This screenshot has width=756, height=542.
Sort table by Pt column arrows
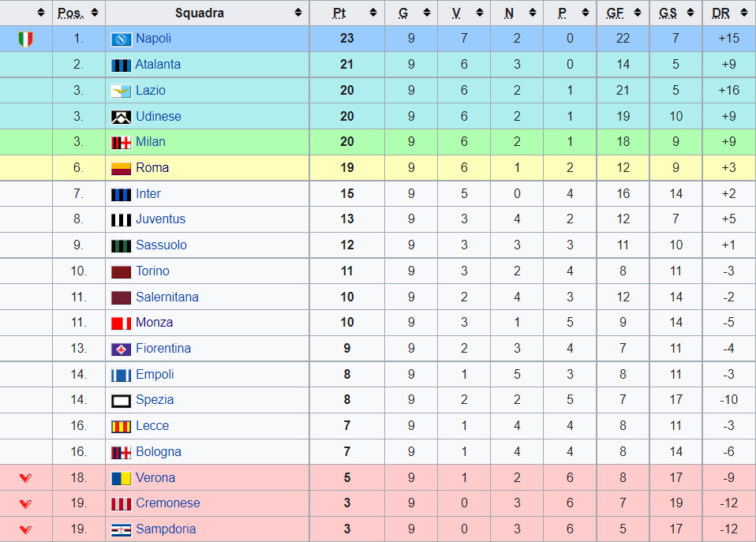pyautogui.click(x=373, y=13)
